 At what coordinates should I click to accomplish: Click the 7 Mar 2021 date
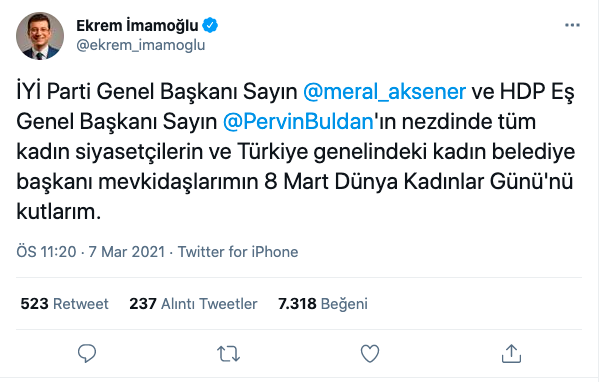pyautogui.click(x=127, y=252)
